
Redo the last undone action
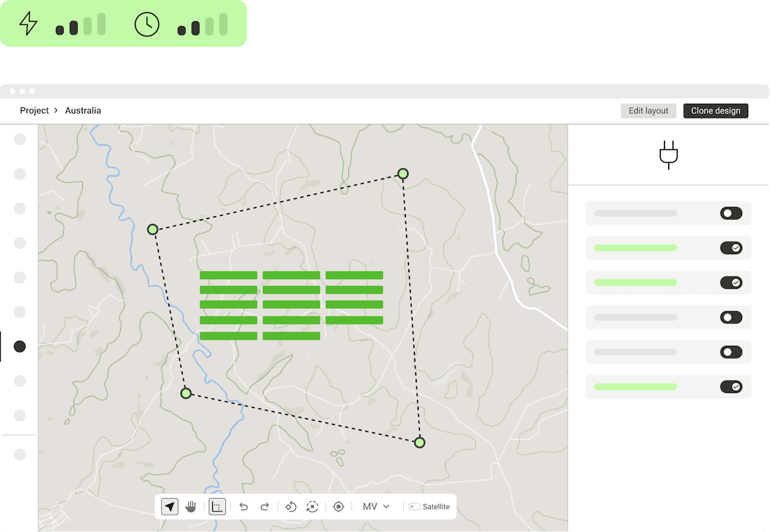[265, 507]
